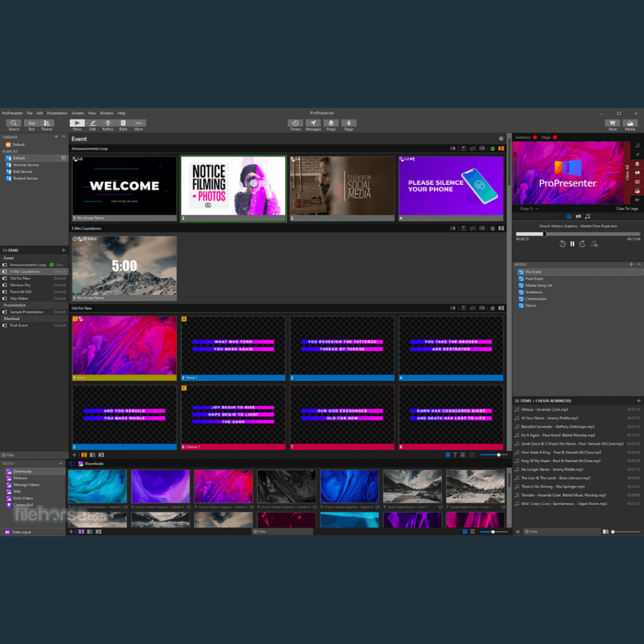Open the Timers panel
This screenshot has width=644, height=644.
tap(295, 125)
